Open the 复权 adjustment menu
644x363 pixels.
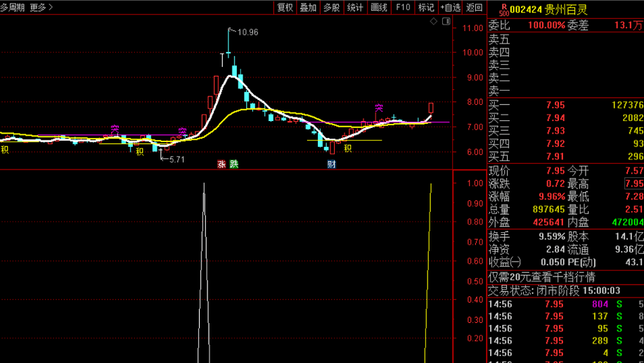pos(285,8)
